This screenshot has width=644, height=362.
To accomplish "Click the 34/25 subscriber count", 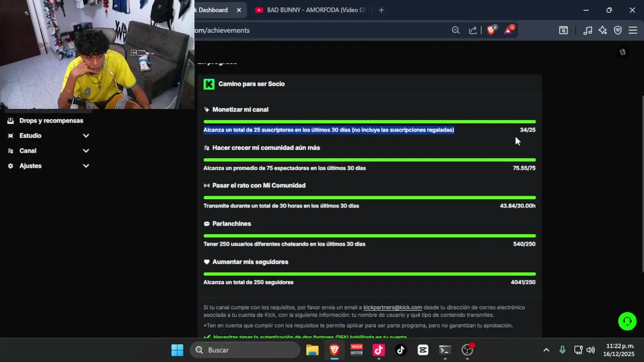I will (528, 130).
